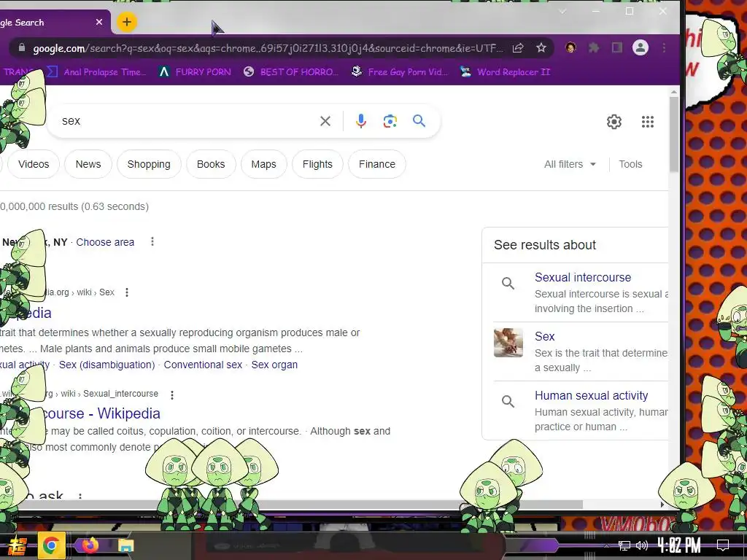The height and width of the screenshot is (560, 747).
Task: Open Google Chrome from the taskbar
Action: coord(51,545)
